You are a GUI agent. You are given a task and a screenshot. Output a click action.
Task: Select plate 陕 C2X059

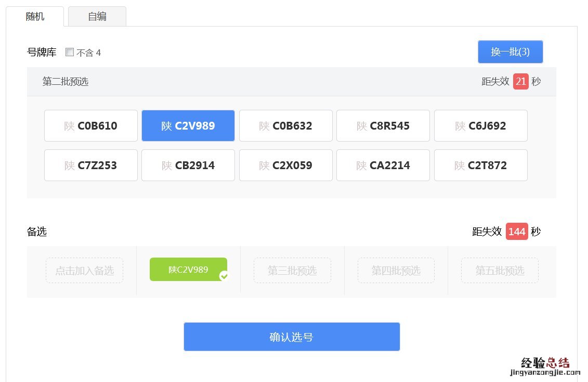point(285,165)
